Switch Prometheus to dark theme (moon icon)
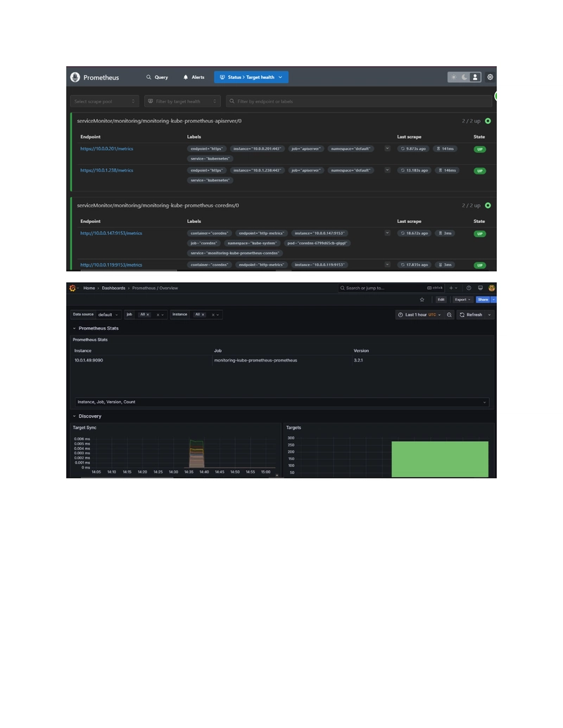 coord(464,77)
